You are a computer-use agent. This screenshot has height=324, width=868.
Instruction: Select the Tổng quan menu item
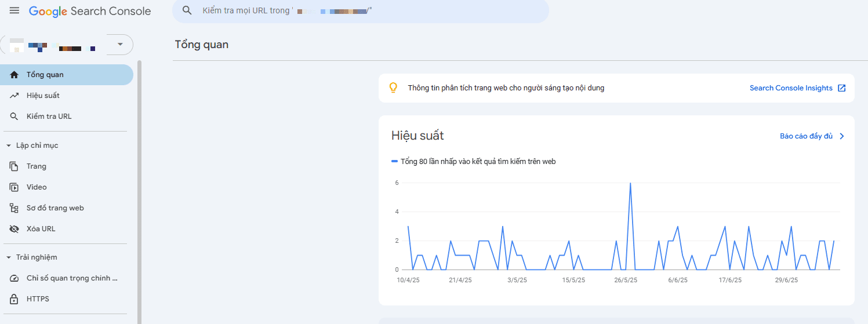coord(67,75)
